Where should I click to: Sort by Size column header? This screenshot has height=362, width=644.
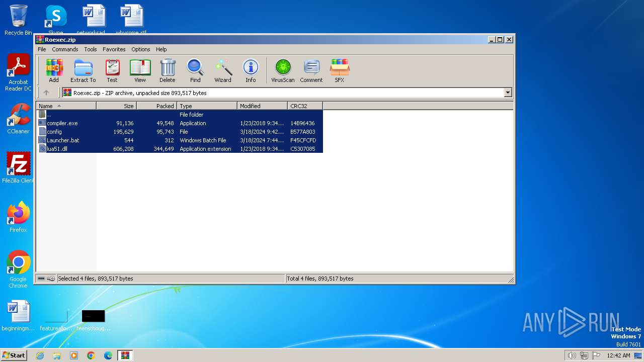tap(117, 106)
